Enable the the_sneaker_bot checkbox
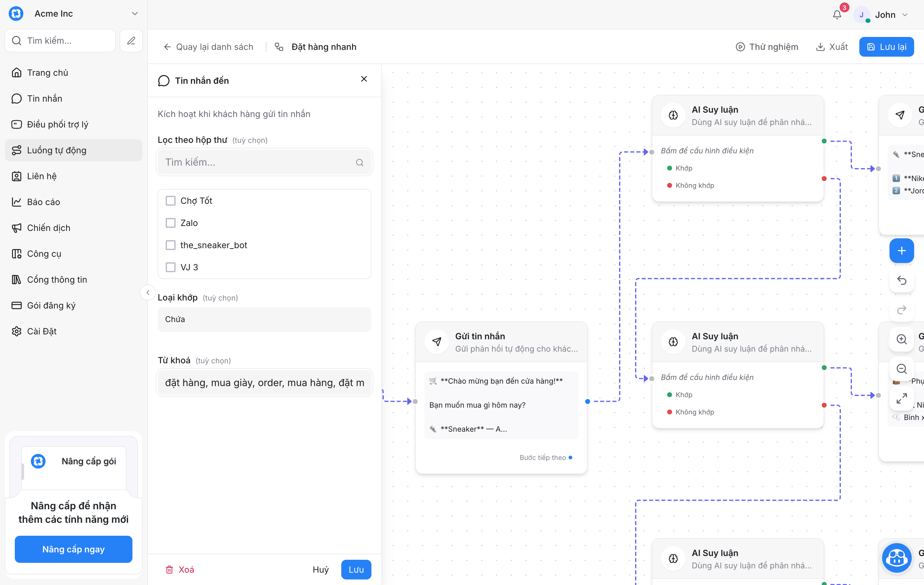This screenshot has width=924, height=585. (x=170, y=245)
